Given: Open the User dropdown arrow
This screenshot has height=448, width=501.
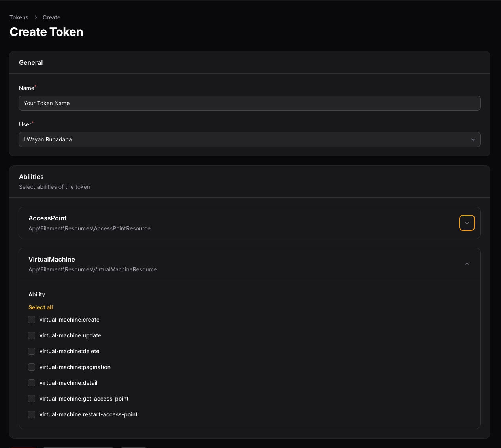Looking at the screenshot, I should tap(473, 139).
